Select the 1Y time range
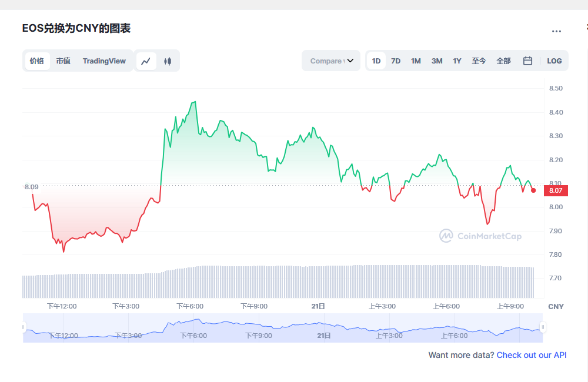The height and width of the screenshot is (382, 588). point(457,61)
